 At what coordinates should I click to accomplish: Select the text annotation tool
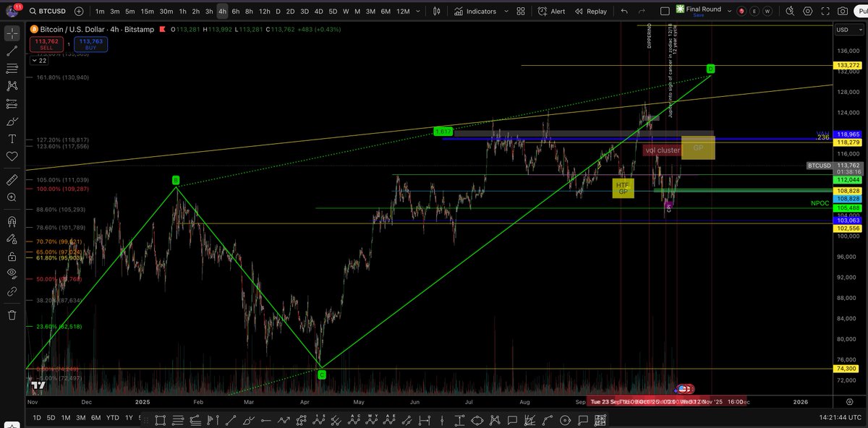[12, 138]
